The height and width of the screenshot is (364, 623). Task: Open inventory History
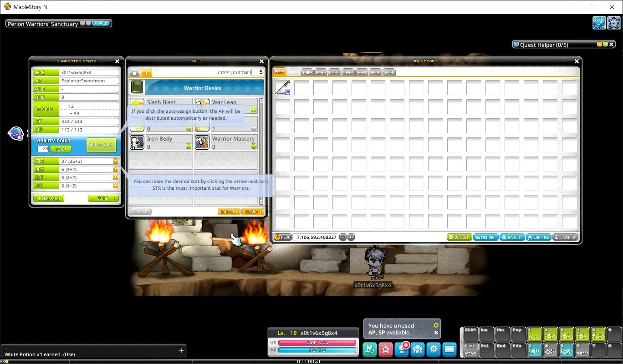tap(512, 237)
